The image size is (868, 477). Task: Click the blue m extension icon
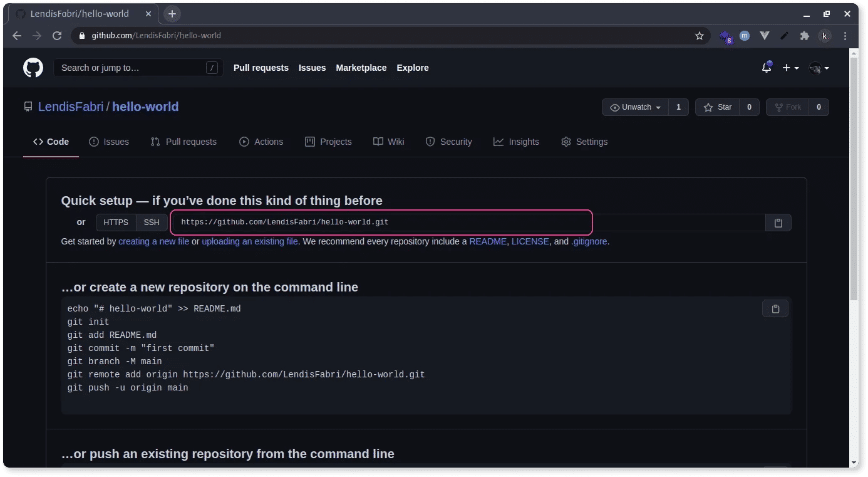[745, 36]
